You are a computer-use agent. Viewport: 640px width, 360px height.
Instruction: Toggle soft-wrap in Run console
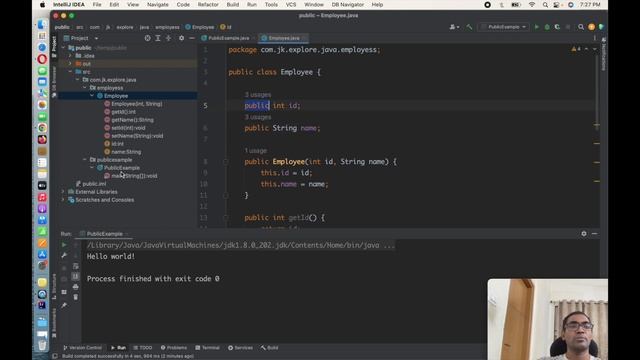76,266
